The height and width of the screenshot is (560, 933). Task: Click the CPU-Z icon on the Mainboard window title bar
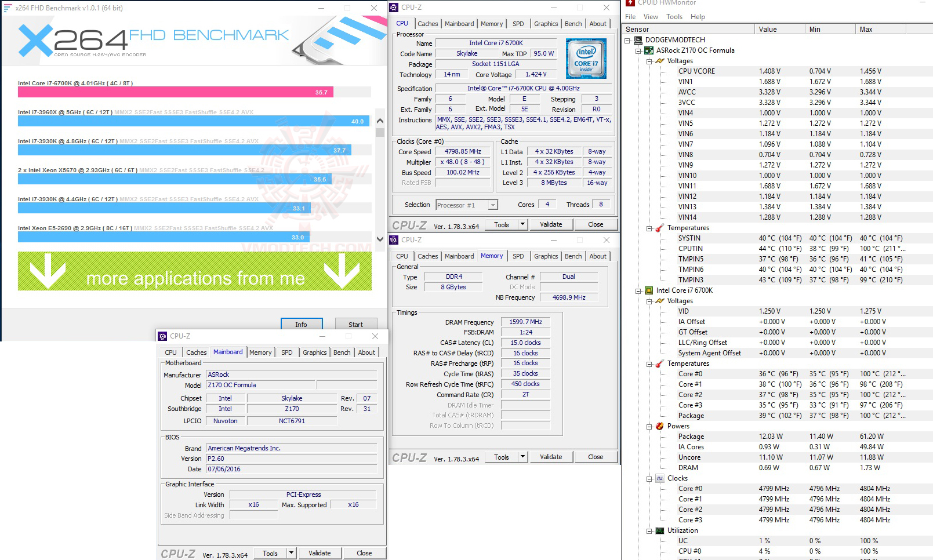point(162,336)
